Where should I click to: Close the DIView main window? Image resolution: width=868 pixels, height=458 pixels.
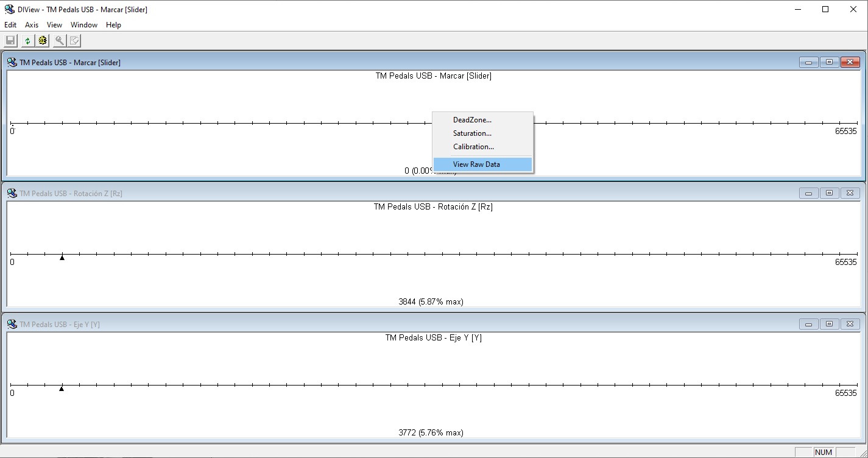pos(853,9)
